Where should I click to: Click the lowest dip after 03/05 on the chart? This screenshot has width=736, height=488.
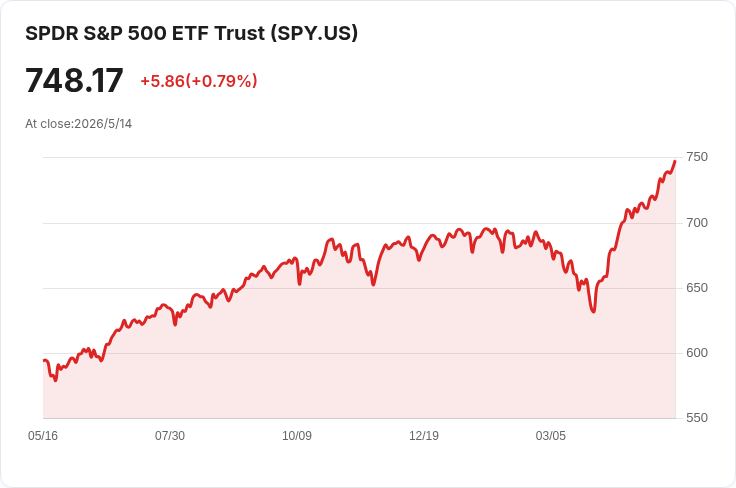pyautogui.click(x=594, y=312)
